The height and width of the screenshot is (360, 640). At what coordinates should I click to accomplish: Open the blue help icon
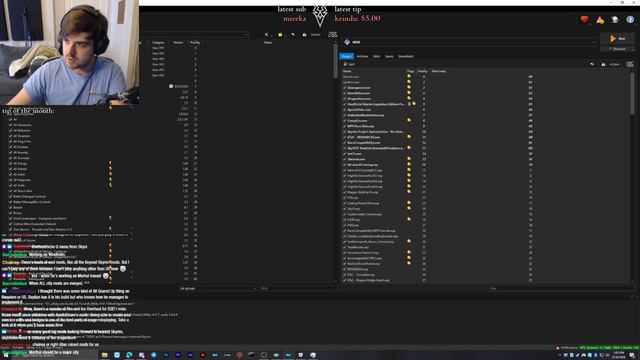point(630,20)
